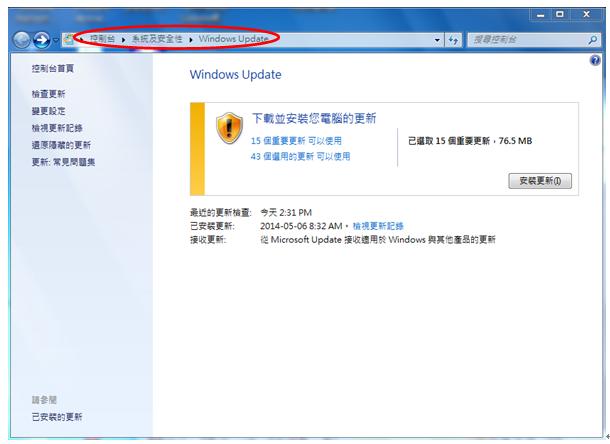Click the 已選取 15 個重要更新 76.5 MB text

(x=470, y=141)
